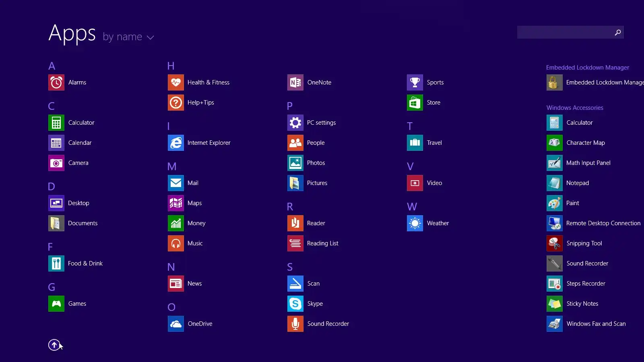
Task: Select the letter M group header
Action: point(172,167)
